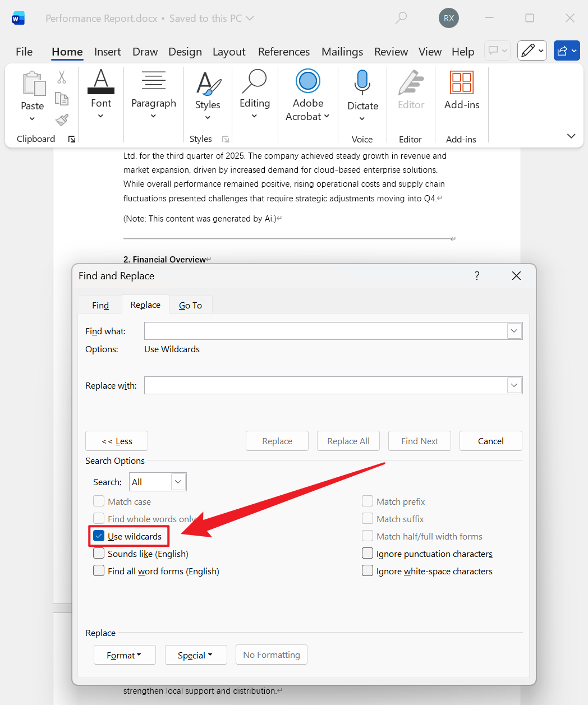Check Sounds like (English) option
This screenshot has width=588, height=705.
coord(99,553)
